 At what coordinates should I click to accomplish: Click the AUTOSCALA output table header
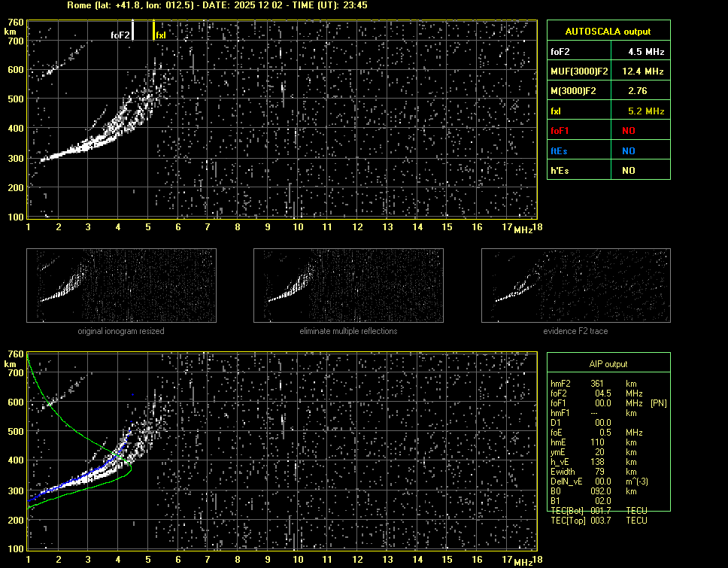click(x=608, y=32)
